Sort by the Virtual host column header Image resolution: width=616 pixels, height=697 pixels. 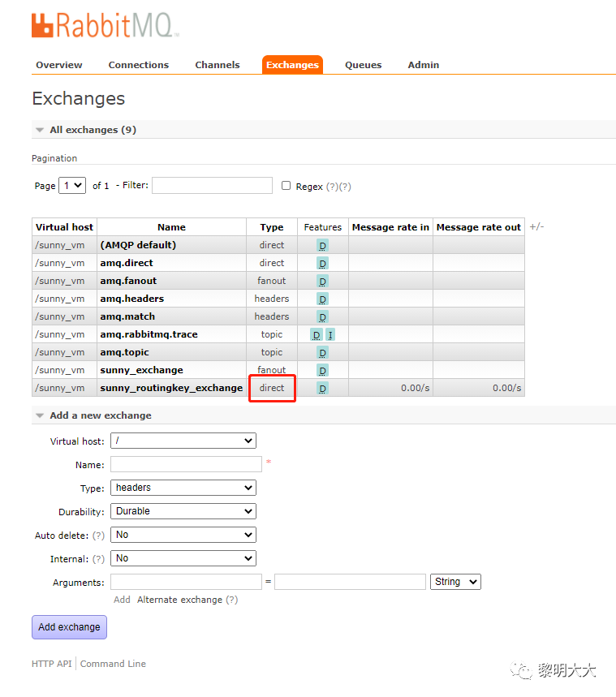click(64, 227)
